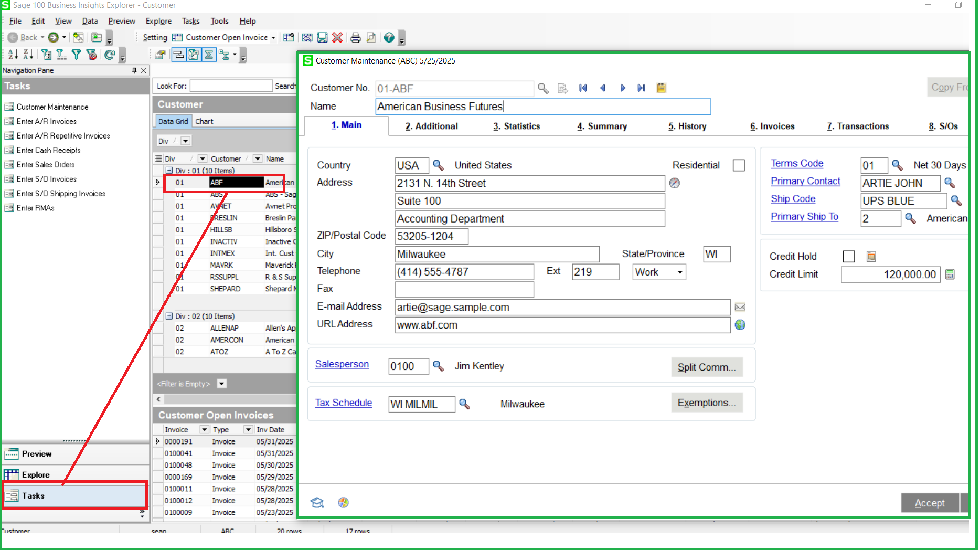
Task: Toggle the Residential checkbox
Action: 739,165
